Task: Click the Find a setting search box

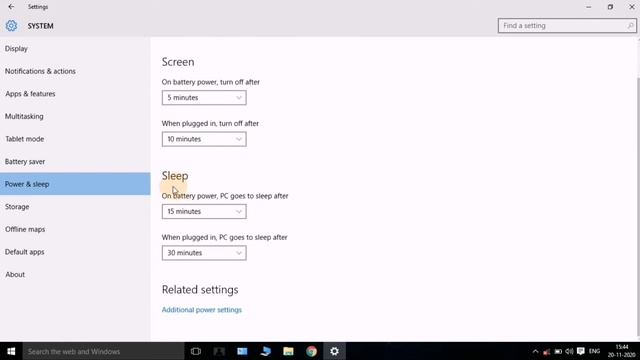Action: coord(567,26)
